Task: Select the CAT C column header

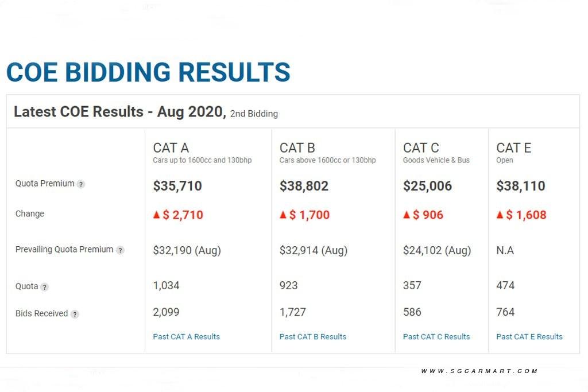Action: 421,148
